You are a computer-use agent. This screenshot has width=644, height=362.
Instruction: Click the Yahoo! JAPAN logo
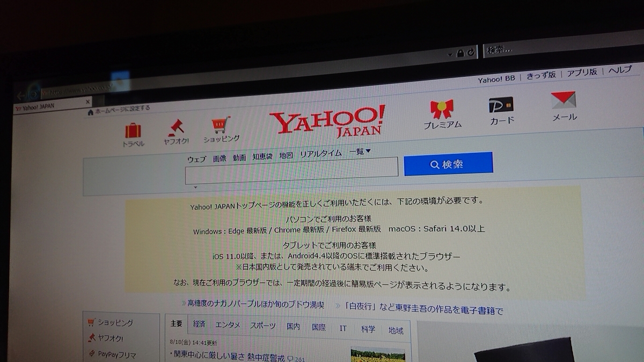tap(327, 121)
